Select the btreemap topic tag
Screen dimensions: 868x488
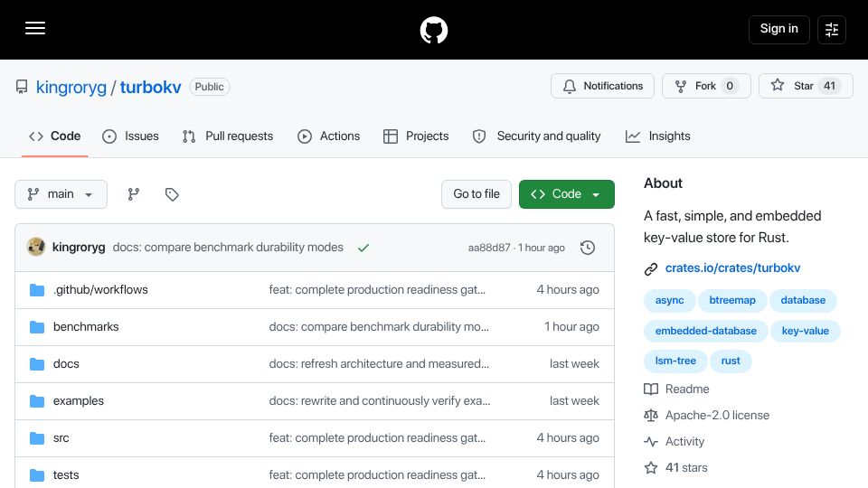tap(731, 300)
